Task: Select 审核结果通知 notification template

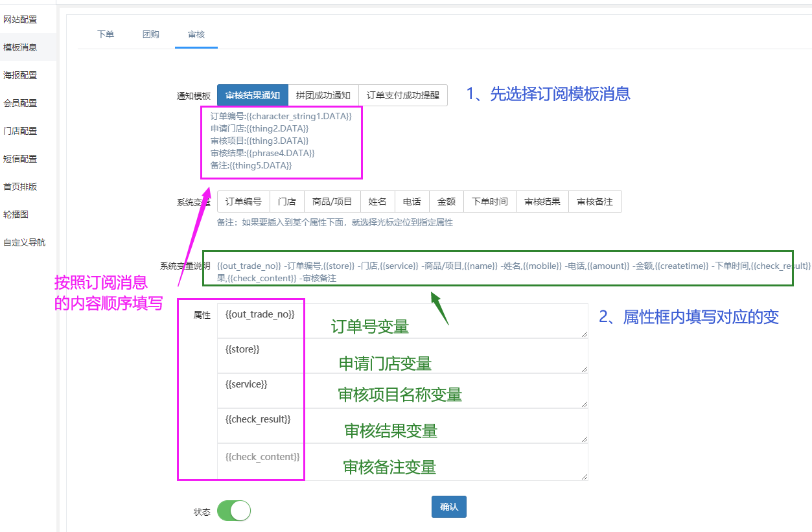Action: click(x=252, y=95)
